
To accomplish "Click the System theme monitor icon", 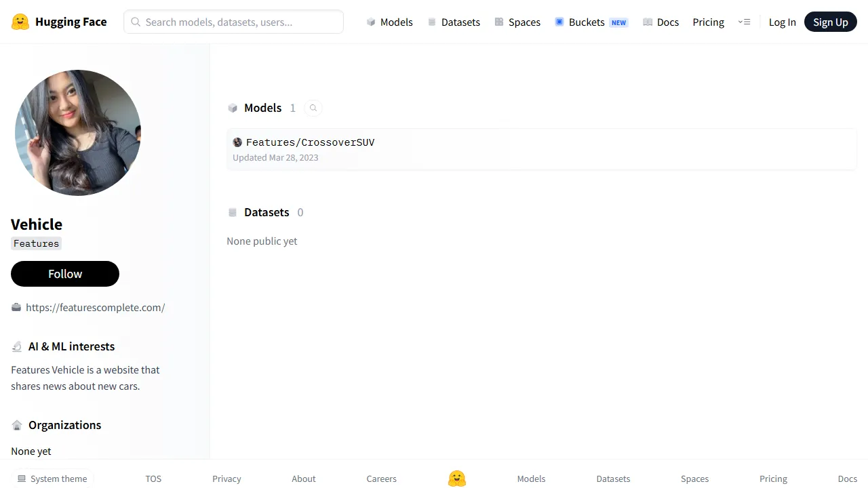I will pyautogui.click(x=22, y=479).
